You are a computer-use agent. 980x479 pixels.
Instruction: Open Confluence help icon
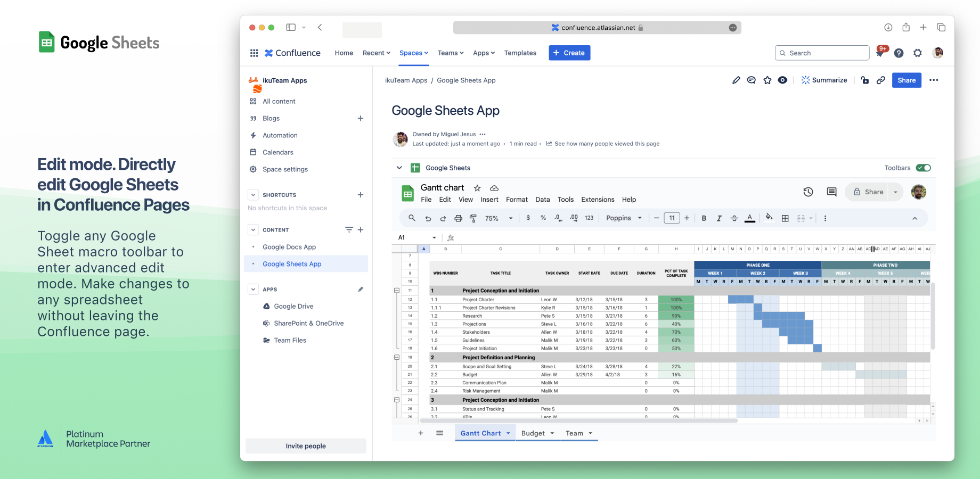[x=899, y=53]
